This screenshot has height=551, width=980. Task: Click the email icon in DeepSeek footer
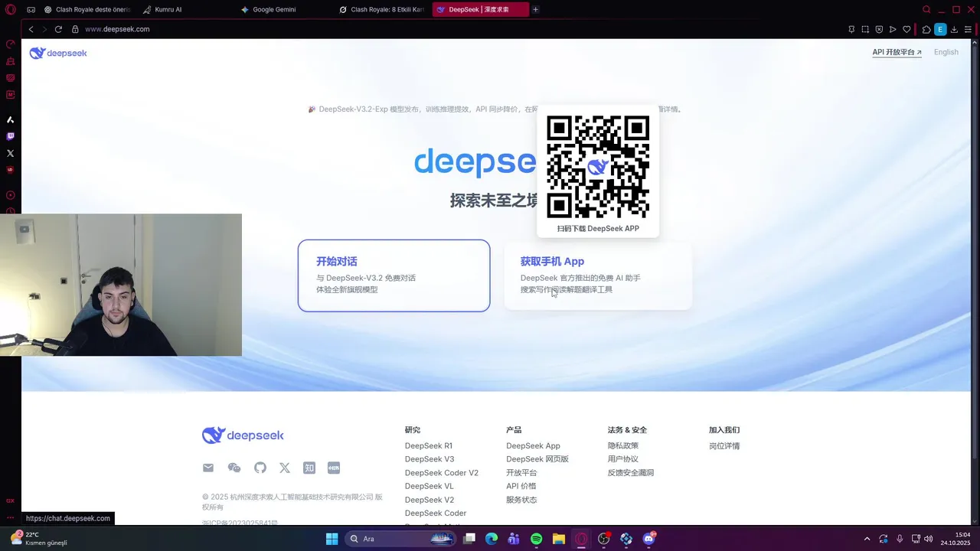coord(208,468)
